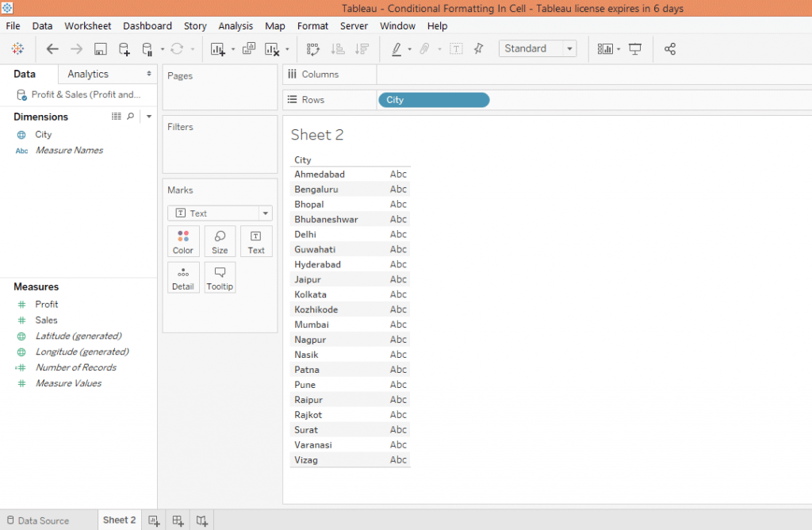Click the Color button in Marks card
812x530 pixels.
coord(183,242)
